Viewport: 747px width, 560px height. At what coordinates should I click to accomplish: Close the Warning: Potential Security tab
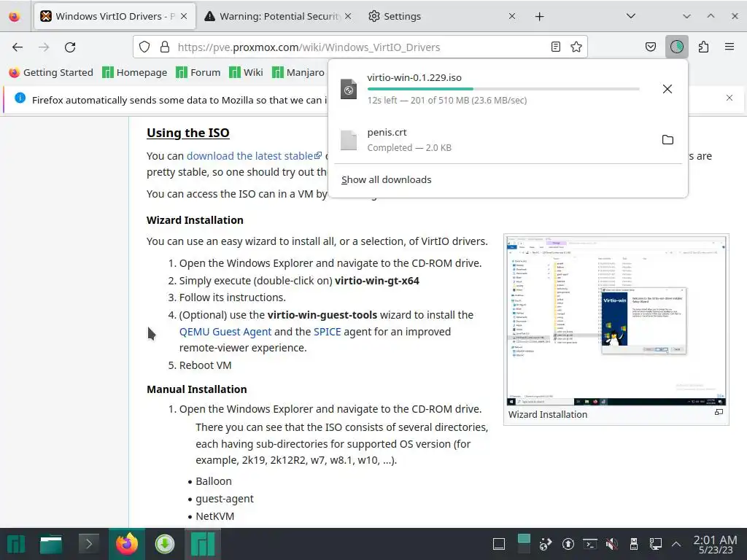(x=348, y=16)
